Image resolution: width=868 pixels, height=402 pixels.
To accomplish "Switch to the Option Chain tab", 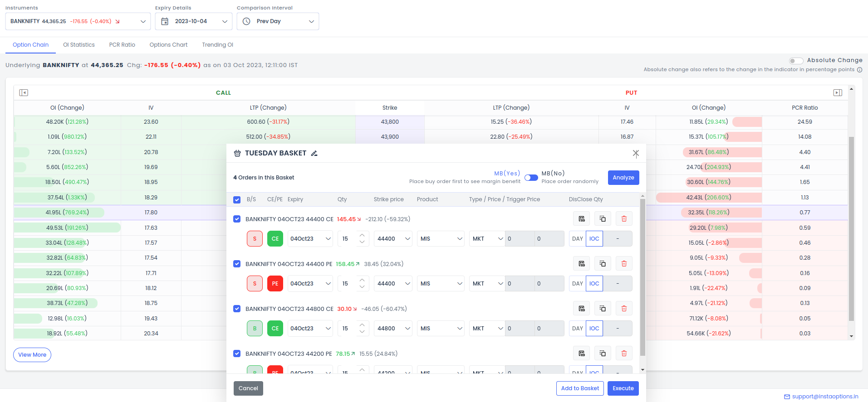I will click(30, 45).
